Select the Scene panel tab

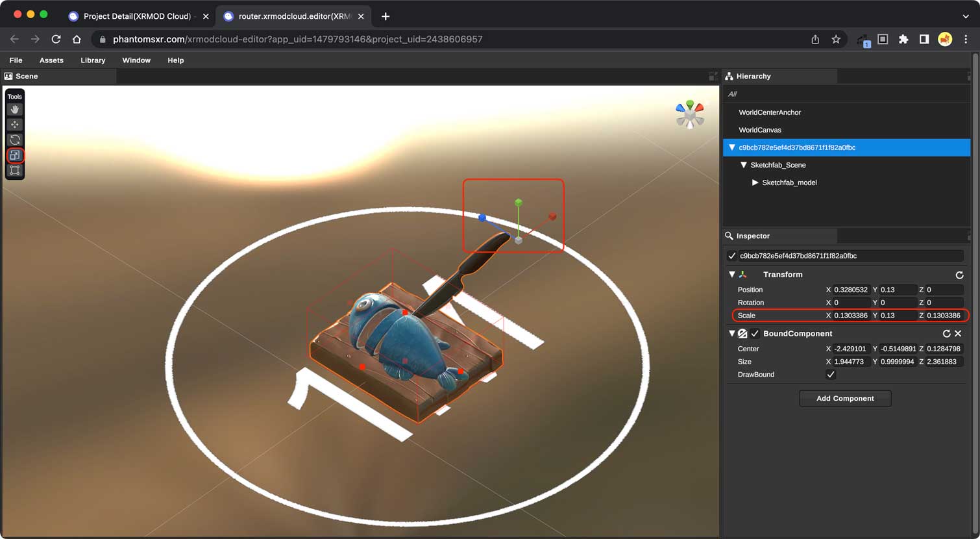(x=59, y=76)
